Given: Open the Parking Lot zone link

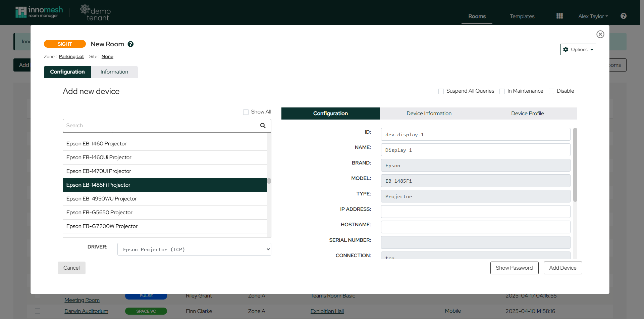Looking at the screenshot, I should pyautogui.click(x=71, y=56).
